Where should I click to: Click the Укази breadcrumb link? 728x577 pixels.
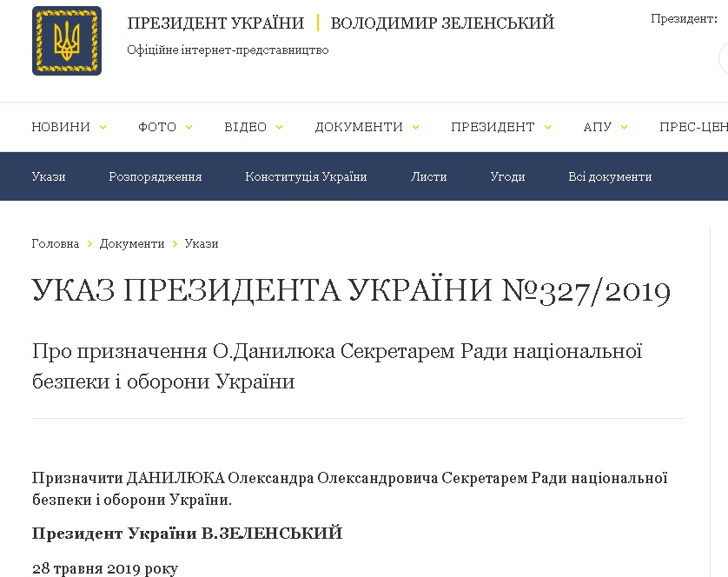tap(202, 244)
